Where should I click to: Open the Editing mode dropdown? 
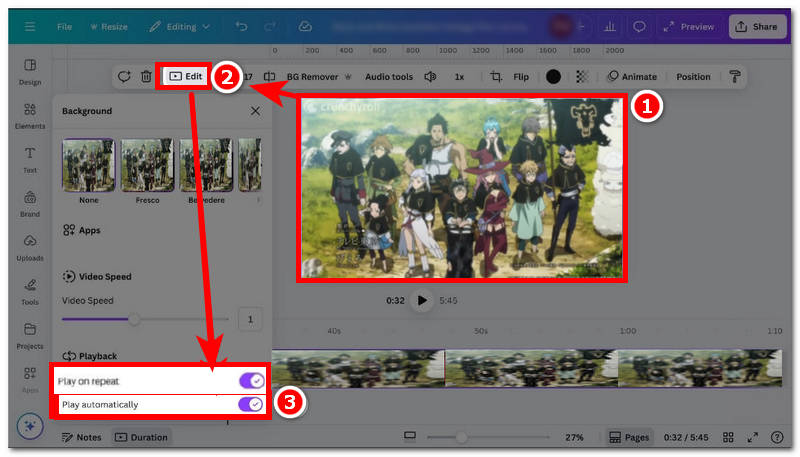coord(181,26)
